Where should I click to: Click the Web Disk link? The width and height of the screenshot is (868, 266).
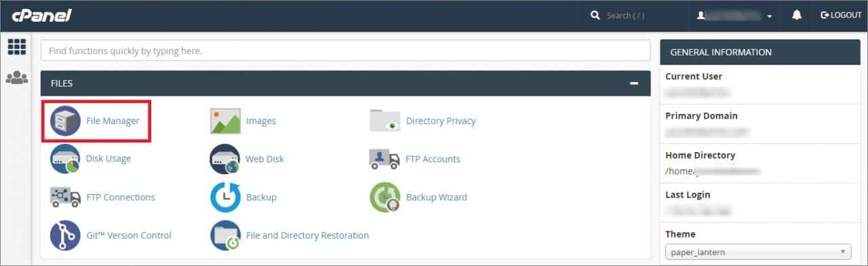click(264, 159)
